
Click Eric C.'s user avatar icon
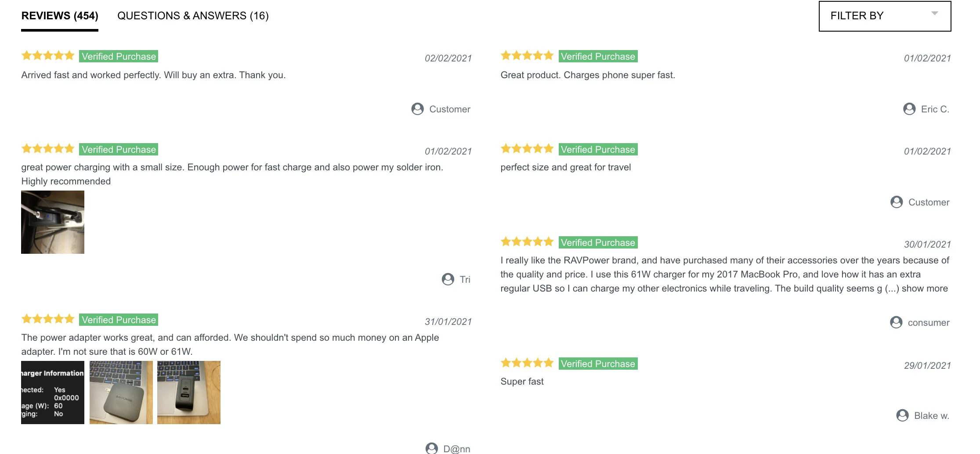point(909,109)
